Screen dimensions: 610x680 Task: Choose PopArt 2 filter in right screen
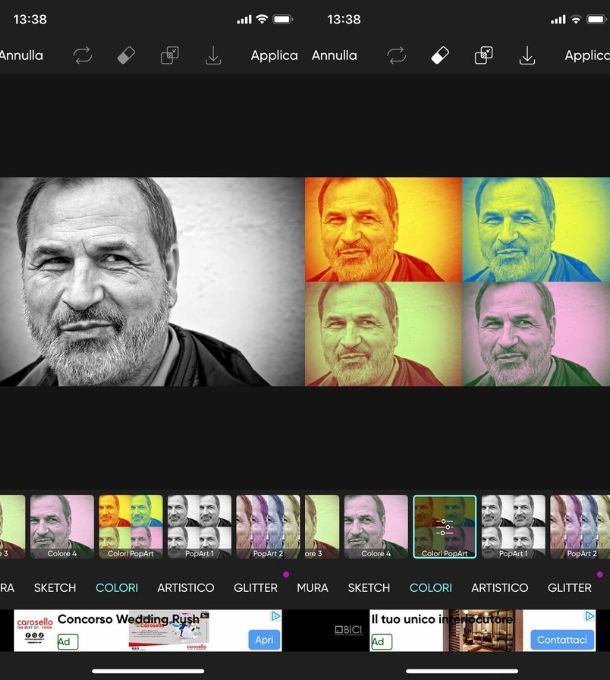[x=580, y=526]
